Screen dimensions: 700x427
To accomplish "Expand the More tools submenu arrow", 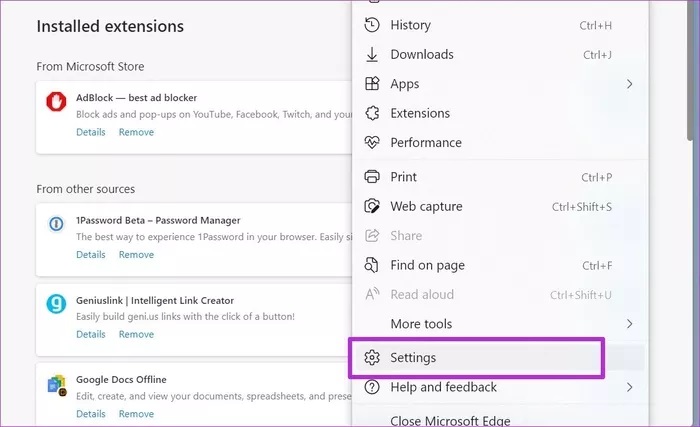I will (629, 324).
